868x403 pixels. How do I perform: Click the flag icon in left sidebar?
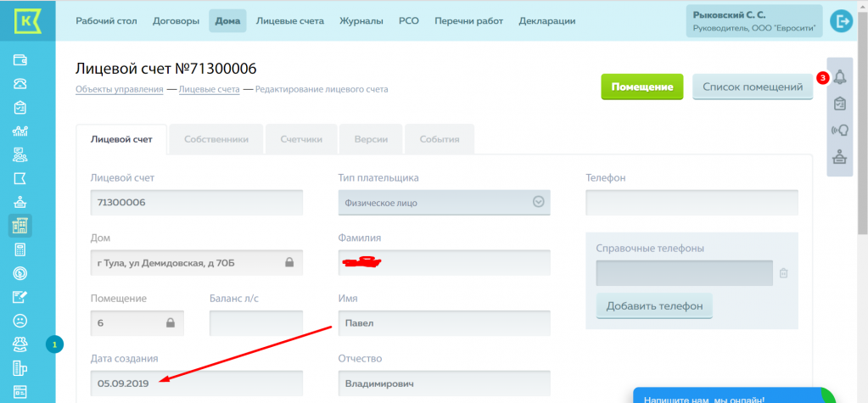pos(20,178)
